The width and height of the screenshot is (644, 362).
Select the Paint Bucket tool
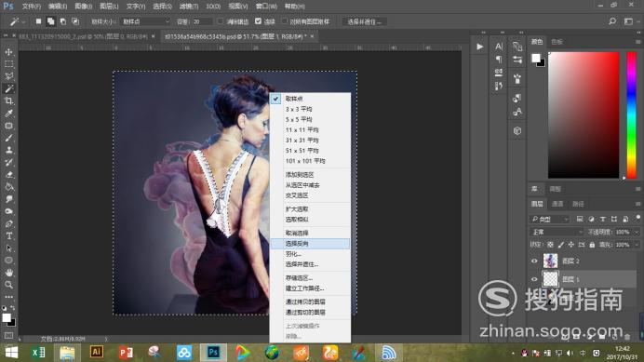pyautogui.click(x=8, y=187)
